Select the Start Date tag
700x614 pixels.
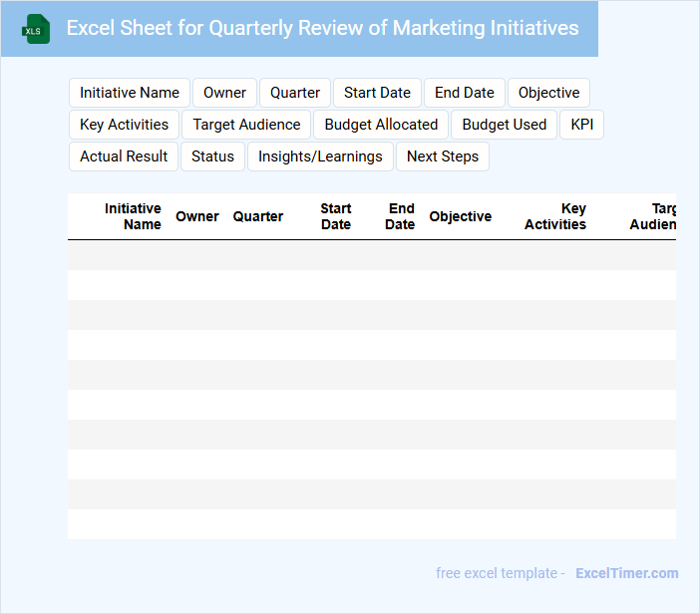[x=377, y=93]
